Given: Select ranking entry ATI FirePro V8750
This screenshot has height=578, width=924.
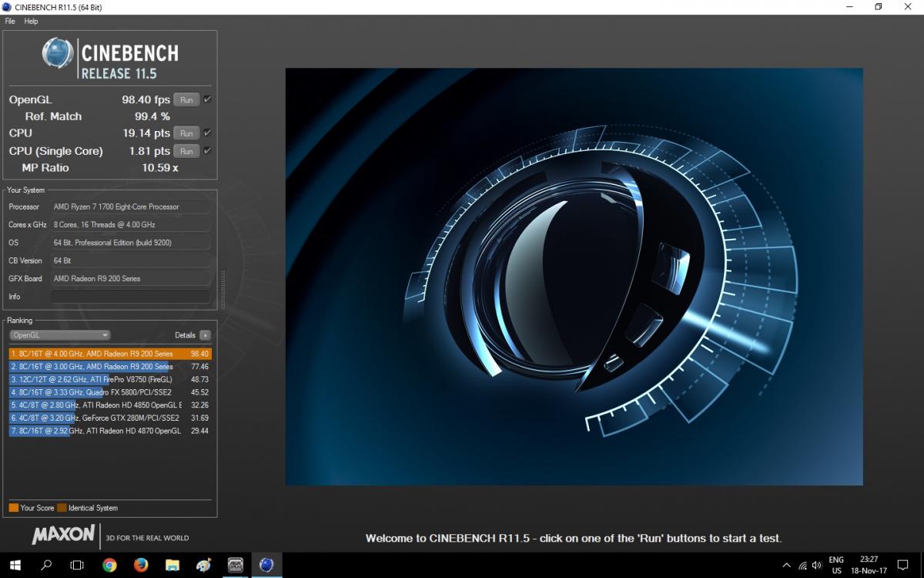Looking at the screenshot, I should click(x=109, y=380).
